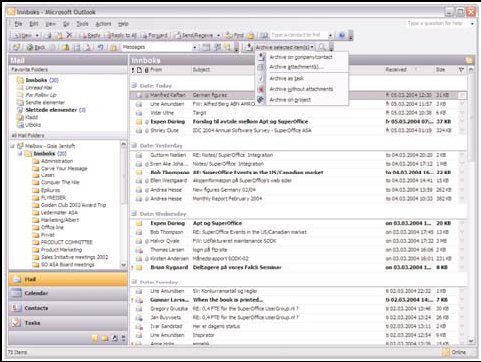Click the Find toolbar button
The width and height of the screenshot is (481, 362).
(235, 35)
